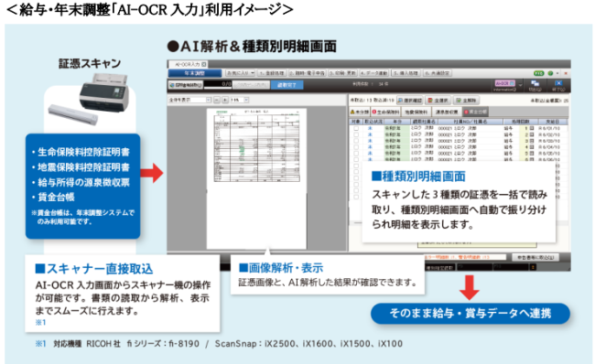595x364 pixels.
Task: Click the scanned document preview page
Action: (x=256, y=178)
